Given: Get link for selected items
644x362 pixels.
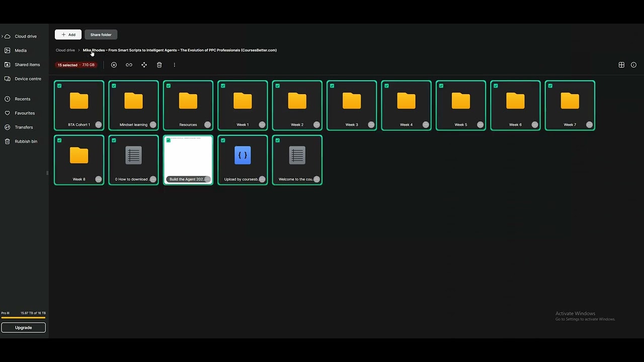Looking at the screenshot, I should pos(129,65).
